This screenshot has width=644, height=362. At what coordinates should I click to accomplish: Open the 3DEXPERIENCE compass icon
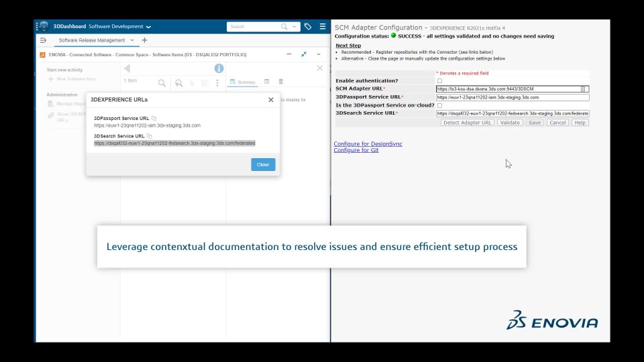(44, 26)
